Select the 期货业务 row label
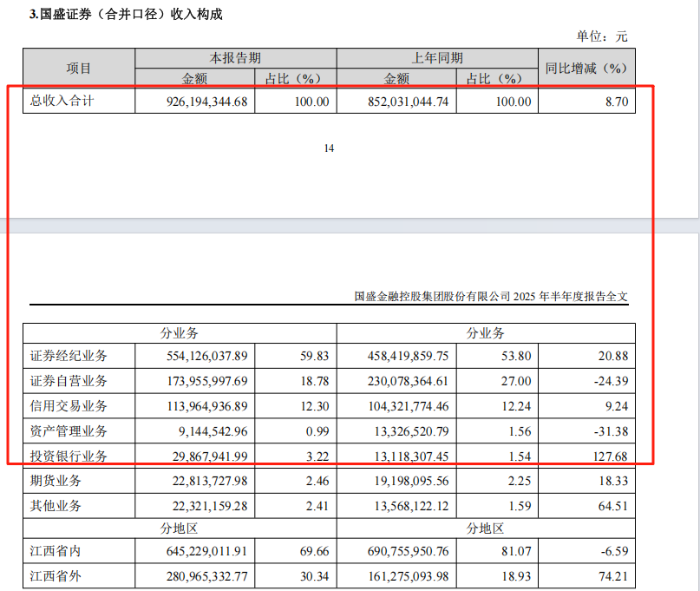This screenshot has height=591, width=700. coord(57,481)
